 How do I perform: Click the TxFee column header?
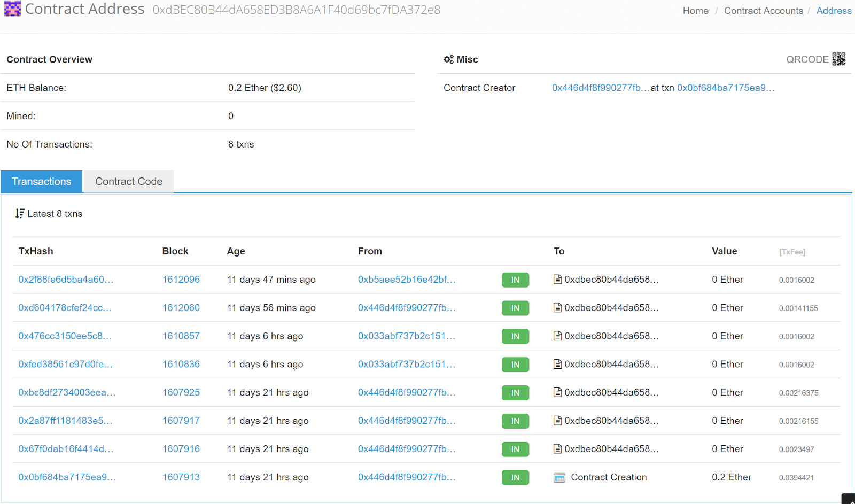coord(792,252)
